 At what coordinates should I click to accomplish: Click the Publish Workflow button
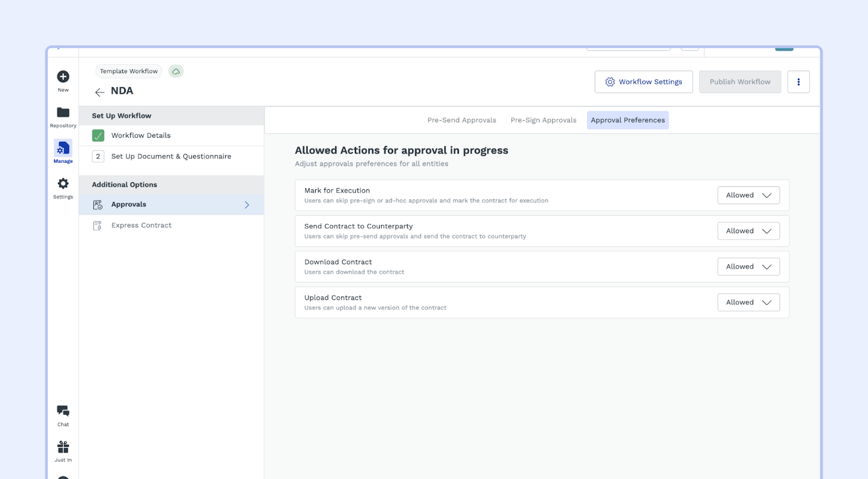click(x=740, y=82)
